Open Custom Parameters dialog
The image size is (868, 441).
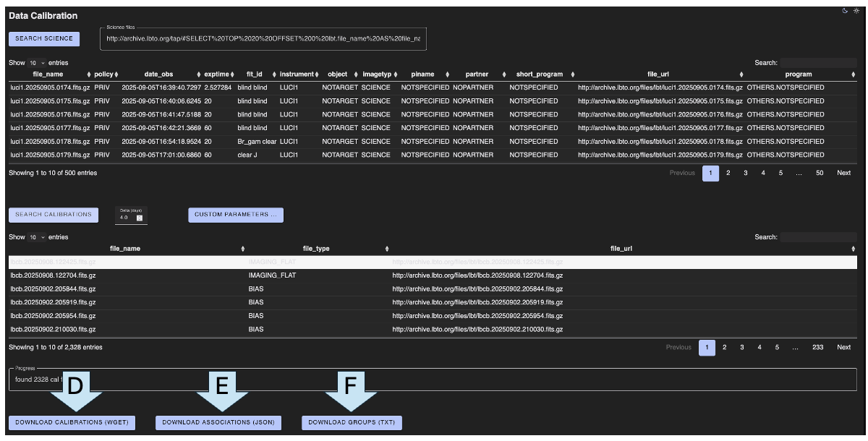pyautogui.click(x=235, y=215)
